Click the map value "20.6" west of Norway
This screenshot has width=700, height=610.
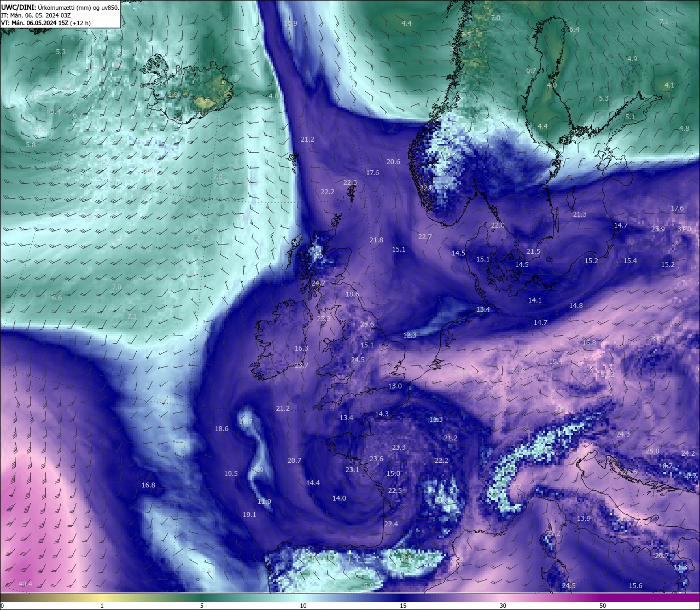pos(393,161)
